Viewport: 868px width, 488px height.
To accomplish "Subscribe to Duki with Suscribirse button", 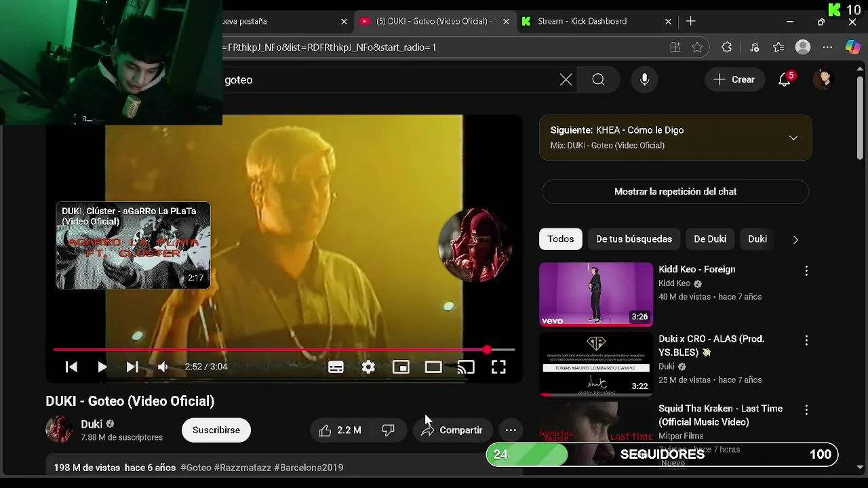I will click(216, 430).
